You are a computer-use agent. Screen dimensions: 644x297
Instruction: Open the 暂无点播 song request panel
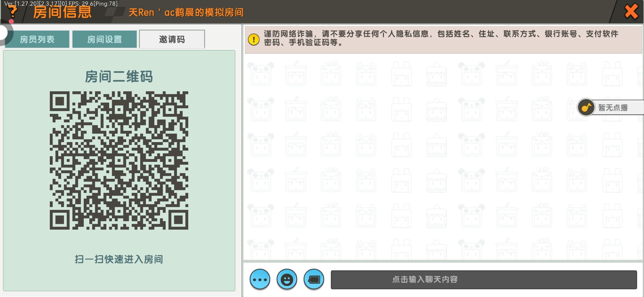[613, 108]
